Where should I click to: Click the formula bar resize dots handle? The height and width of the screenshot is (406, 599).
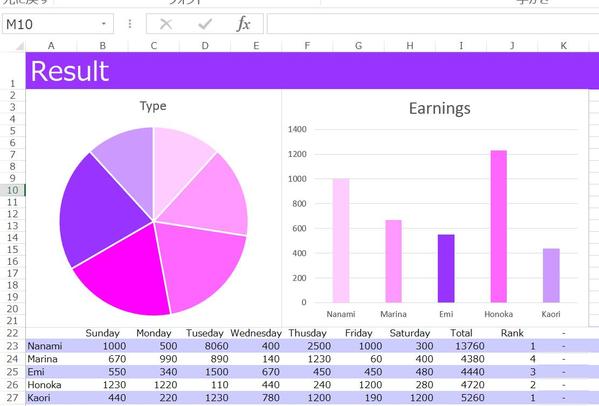[130, 24]
